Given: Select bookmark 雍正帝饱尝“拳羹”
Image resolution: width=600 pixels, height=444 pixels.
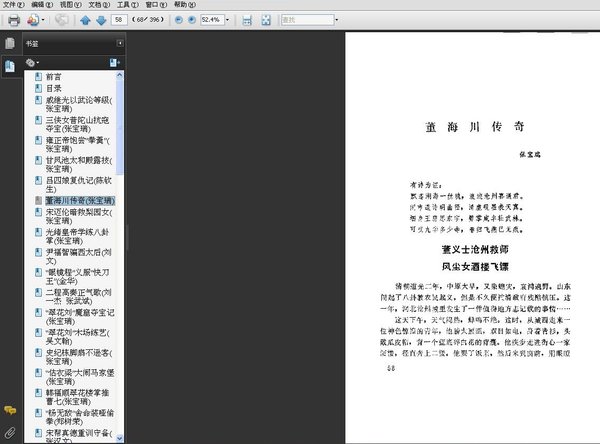Looking at the screenshot, I should coord(78,145).
